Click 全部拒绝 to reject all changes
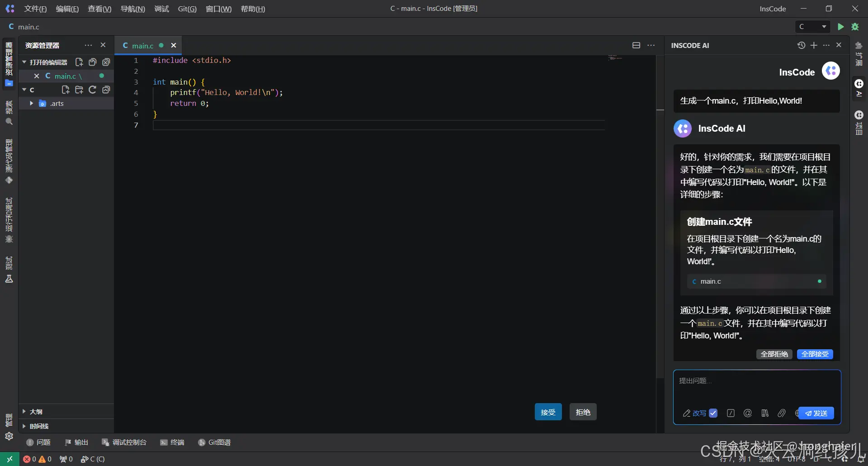Screen dimensions: 868x466 [774, 354]
